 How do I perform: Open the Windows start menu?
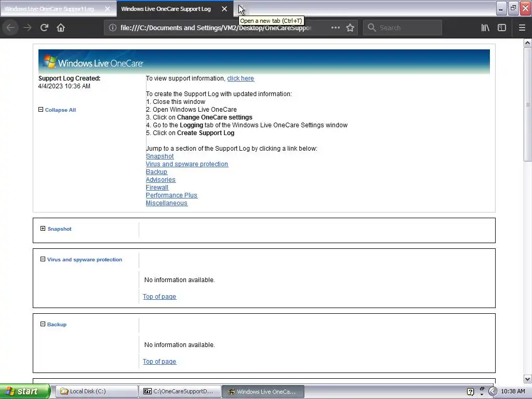pyautogui.click(x=25, y=391)
